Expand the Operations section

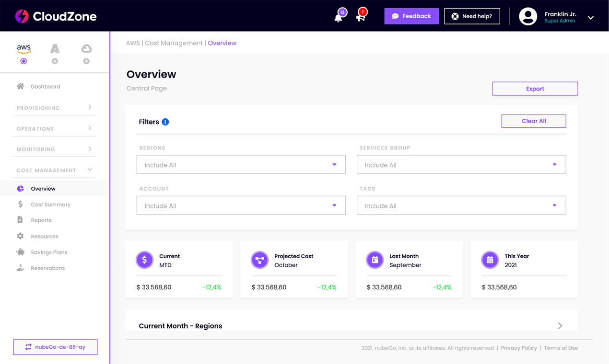coord(54,128)
